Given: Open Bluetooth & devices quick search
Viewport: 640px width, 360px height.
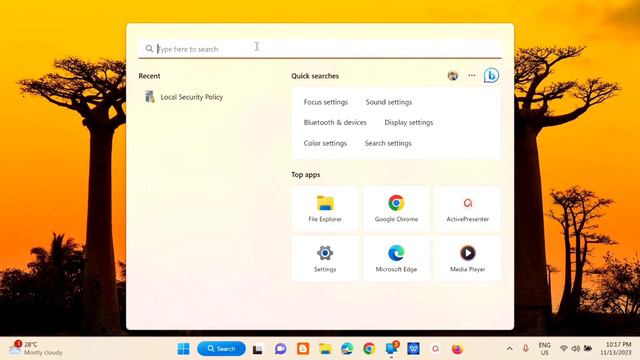Looking at the screenshot, I should [335, 122].
